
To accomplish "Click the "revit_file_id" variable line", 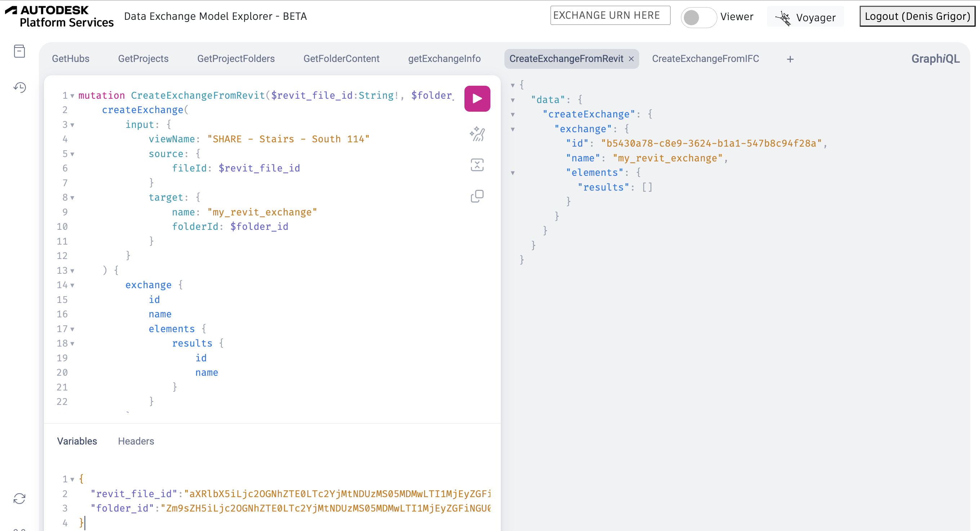I will (291, 494).
